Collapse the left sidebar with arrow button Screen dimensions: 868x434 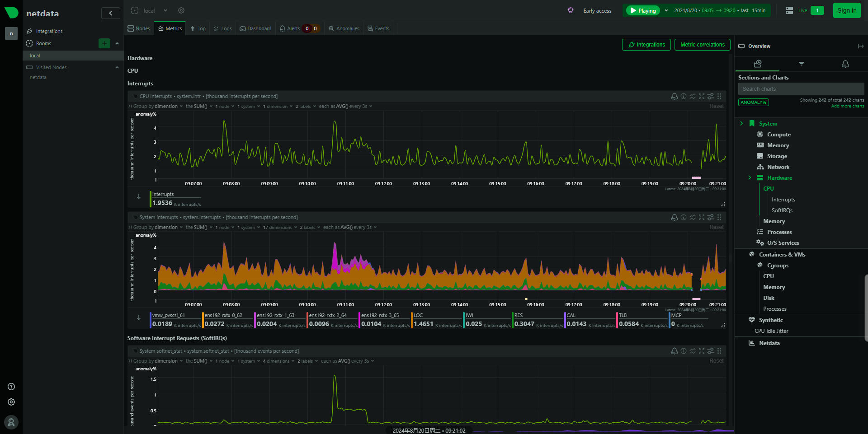pos(110,13)
